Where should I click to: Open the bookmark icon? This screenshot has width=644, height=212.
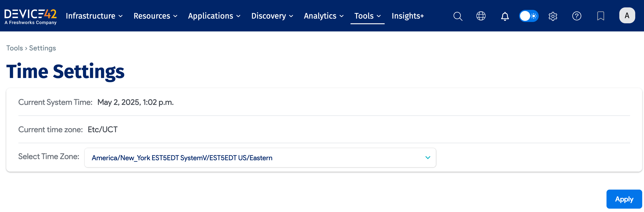[x=600, y=16]
